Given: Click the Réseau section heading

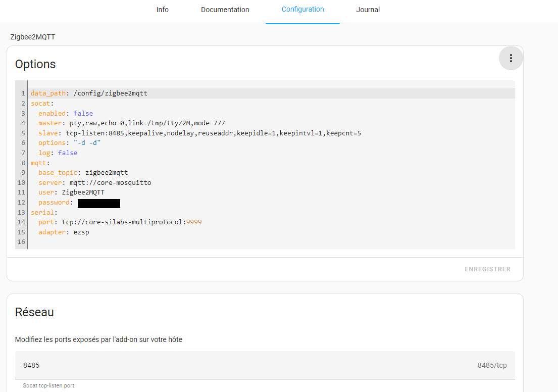Looking at the screenshot, I should pos(34,312).
